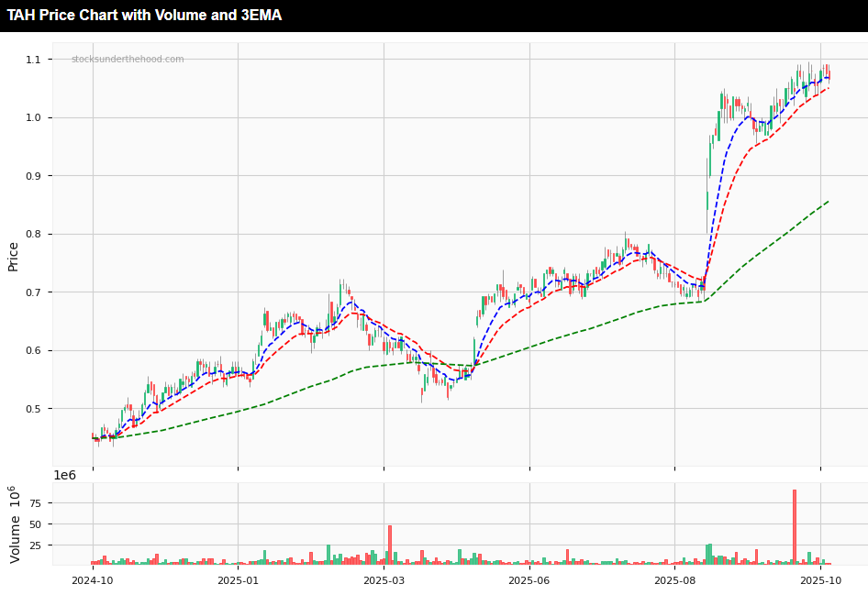Click the 0.9 price tick label
The height and width of the screenshot is (595, 868).
click(x=36, y=174)
